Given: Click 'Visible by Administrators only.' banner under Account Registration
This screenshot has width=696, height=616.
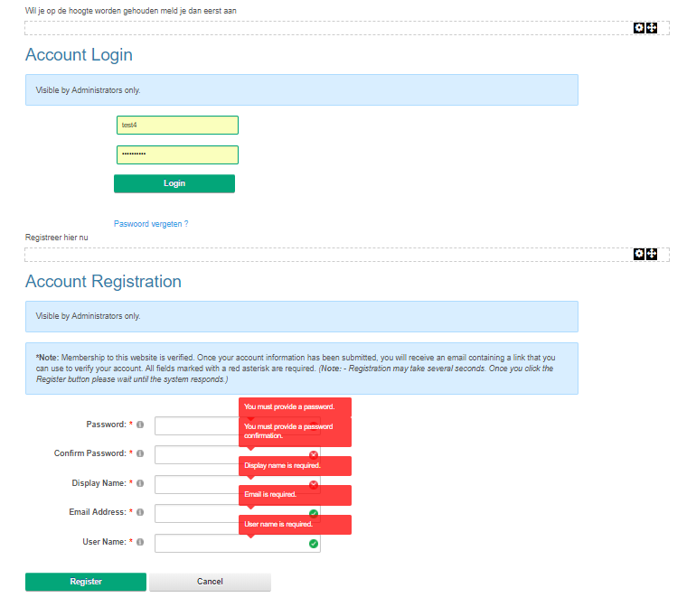Looking at the screenshot, I should click(x=302, y=316).
